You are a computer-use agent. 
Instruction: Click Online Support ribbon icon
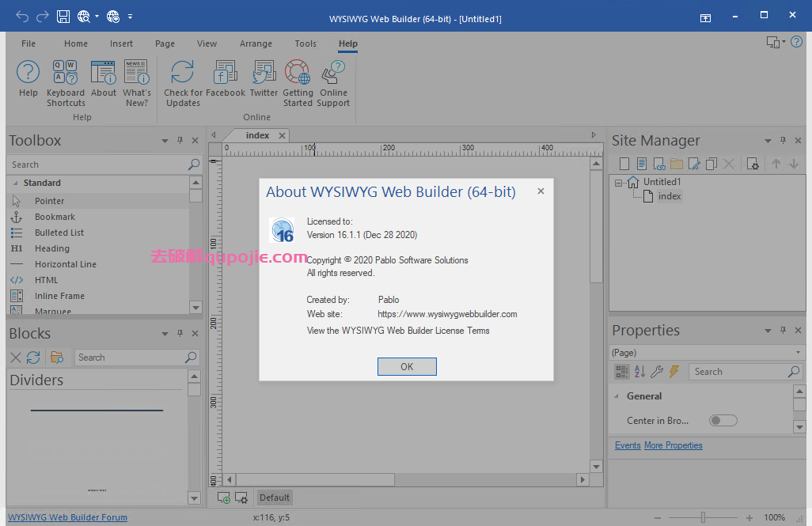[x=333, y=83]
